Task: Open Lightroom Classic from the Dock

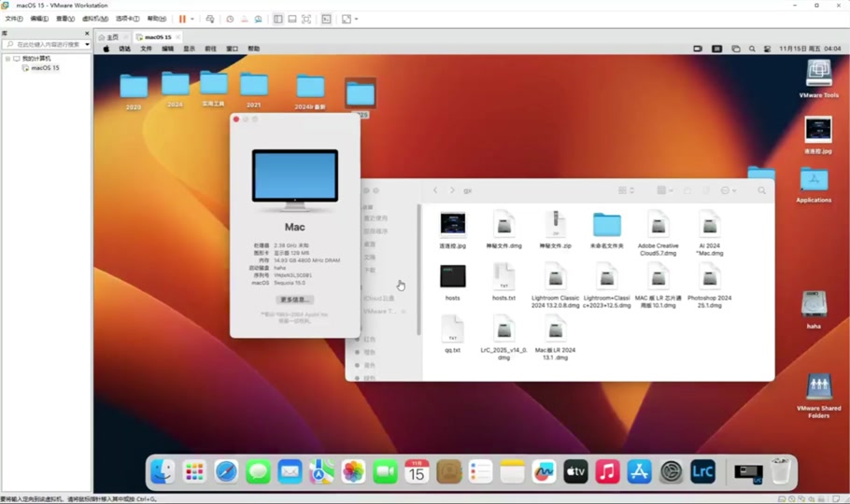Action: pyautogui.click(x=702, y=472)
